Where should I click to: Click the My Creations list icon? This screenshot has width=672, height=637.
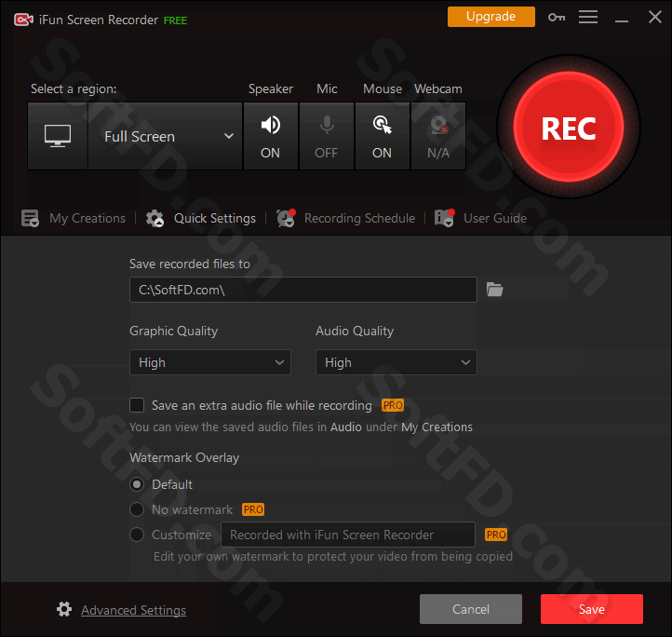click(x=30, y=218)
